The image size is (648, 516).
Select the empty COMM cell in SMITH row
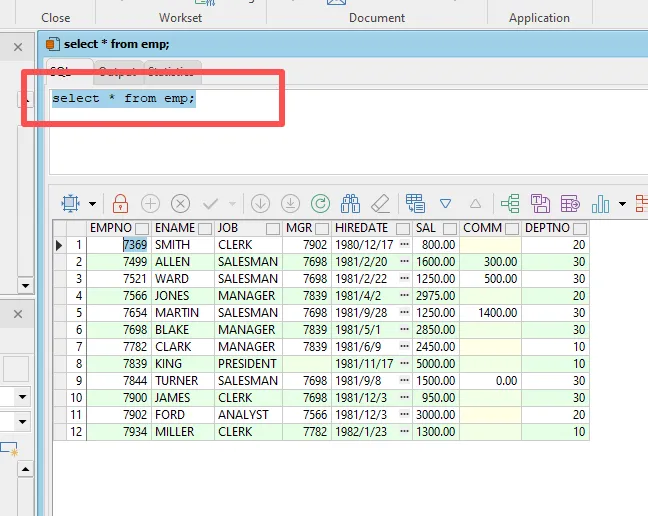tap(491, 245)
